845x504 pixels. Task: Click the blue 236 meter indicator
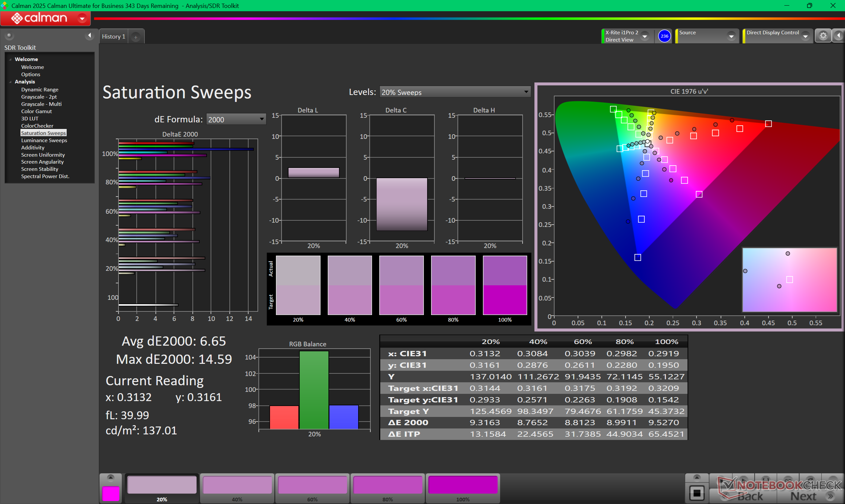click(x=664, y=36)
